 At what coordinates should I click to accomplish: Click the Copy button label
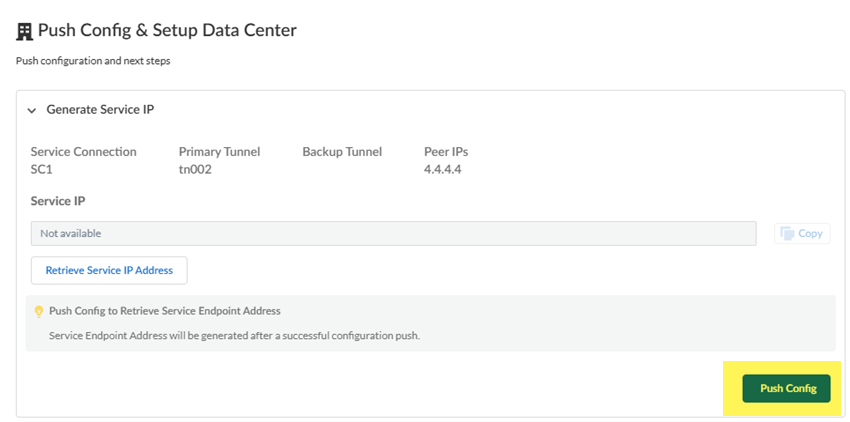[810, 233]
